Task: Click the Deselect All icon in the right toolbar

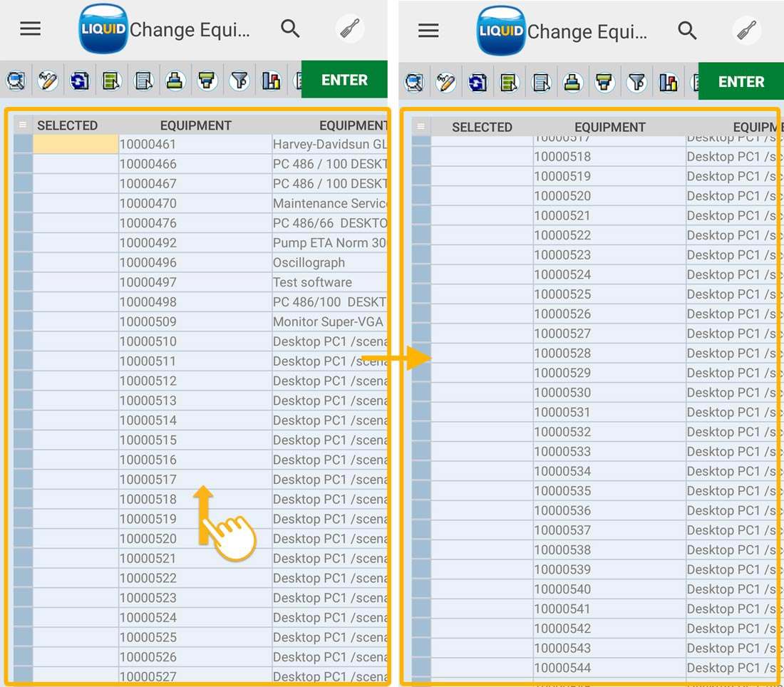Action: pyautogui.click(x=541, y=83)
